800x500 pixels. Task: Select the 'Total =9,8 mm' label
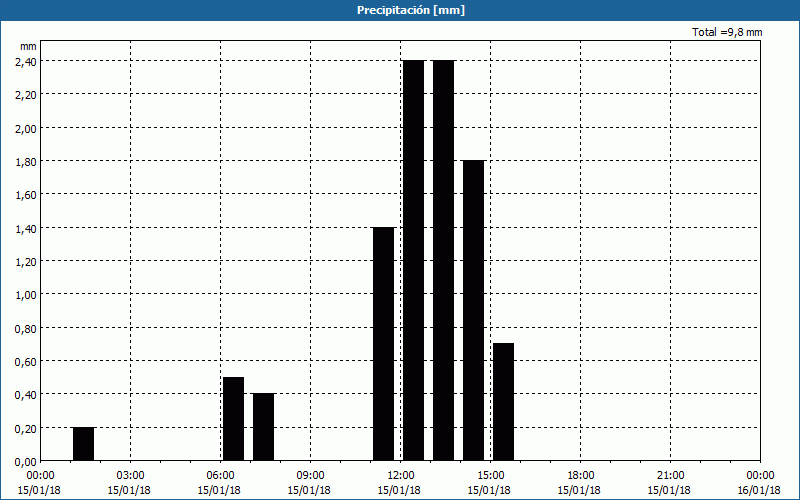pyautogui.click(x=727, y=32)
